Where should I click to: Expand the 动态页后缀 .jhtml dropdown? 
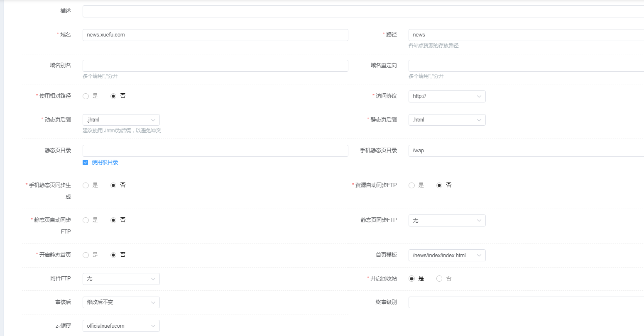pyautogui.click(x=121, y=120)
